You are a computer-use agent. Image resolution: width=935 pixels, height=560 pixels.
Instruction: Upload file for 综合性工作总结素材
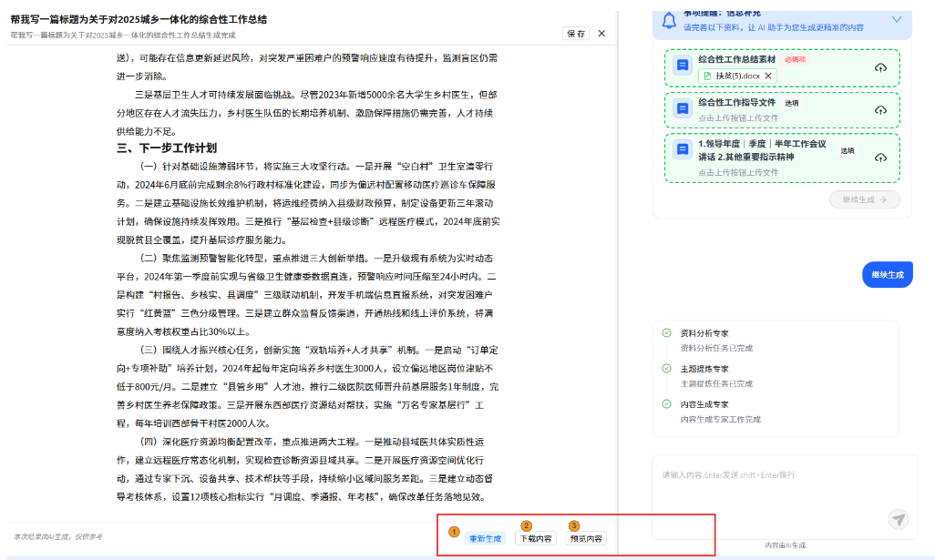pyautogui.click(x=880, y=68)
